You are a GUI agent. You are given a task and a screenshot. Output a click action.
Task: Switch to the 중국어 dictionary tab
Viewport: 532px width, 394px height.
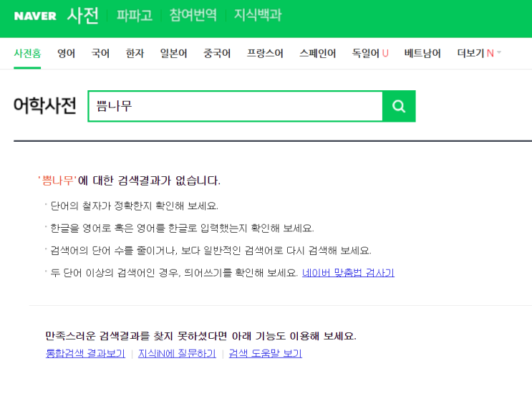(x=217, y=53)
